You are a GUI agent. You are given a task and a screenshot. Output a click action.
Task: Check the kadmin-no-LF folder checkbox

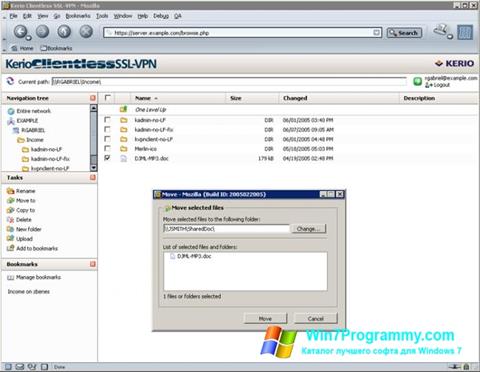[x=107, y=119]
